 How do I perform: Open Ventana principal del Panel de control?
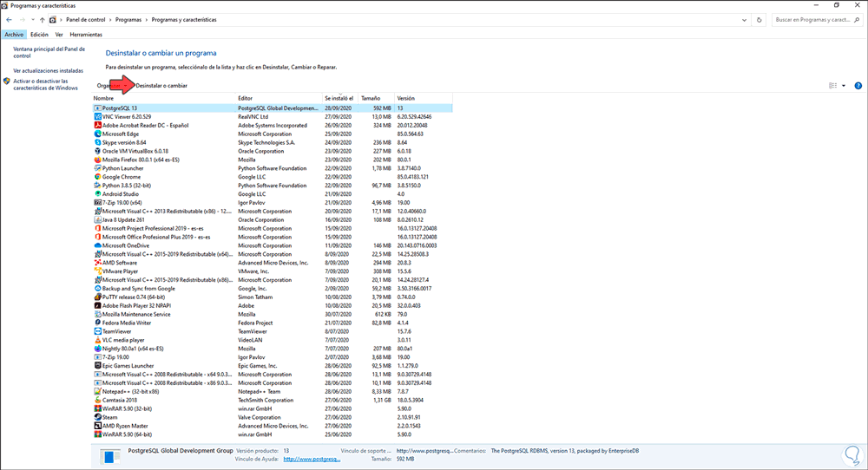pos(49,53)
